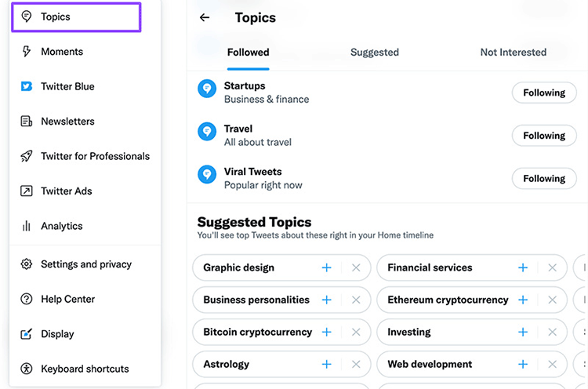This screenshot has height=389, width=588.
Task: Dismiss the Astrology suggested topic
Action: pos(356,364)
